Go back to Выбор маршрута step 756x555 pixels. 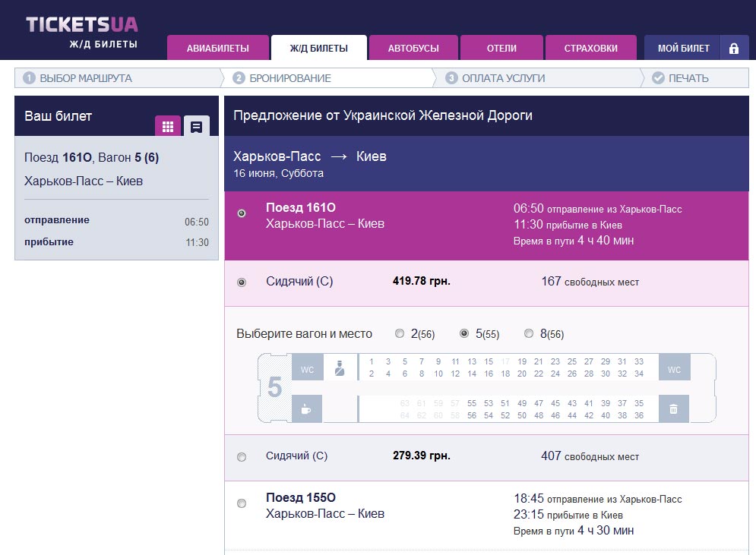click(85, 78)
